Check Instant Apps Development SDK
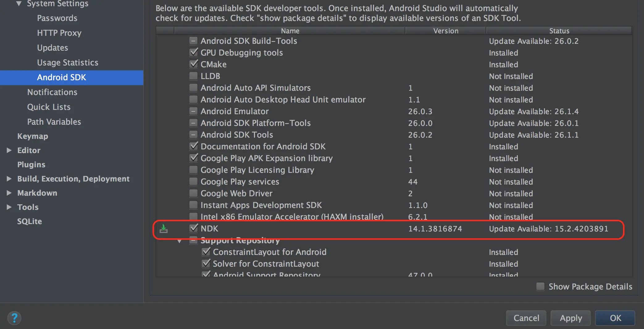The height and width of the screenshot is (329, 644). 194,205
